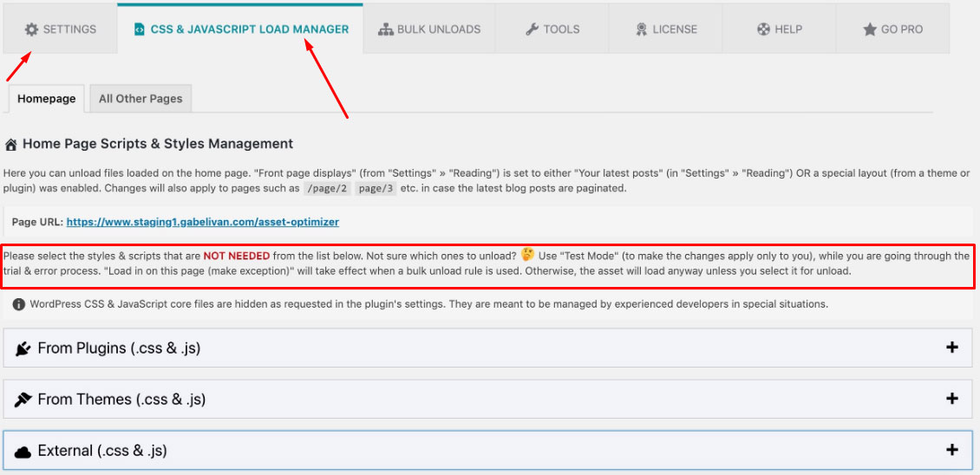Select the Homepage sub-tab
Image resolution: width=980 pixels, height=475 pixels.
point(46,99)
